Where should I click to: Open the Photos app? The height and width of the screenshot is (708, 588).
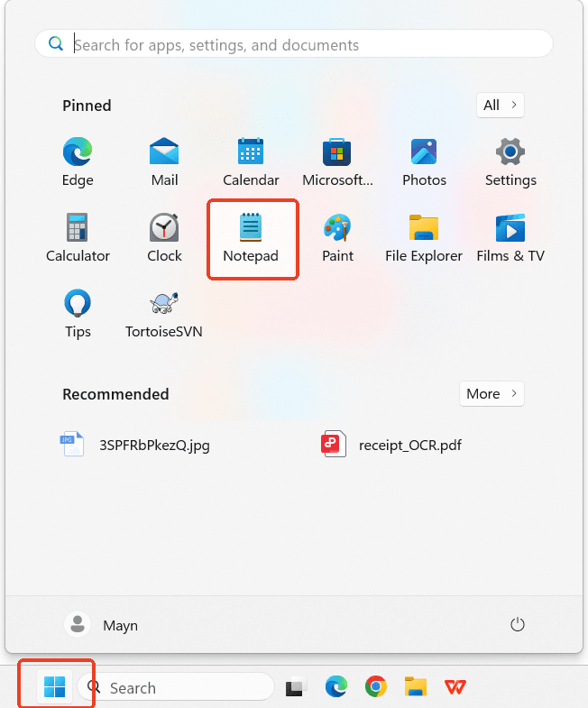point(424,161)
